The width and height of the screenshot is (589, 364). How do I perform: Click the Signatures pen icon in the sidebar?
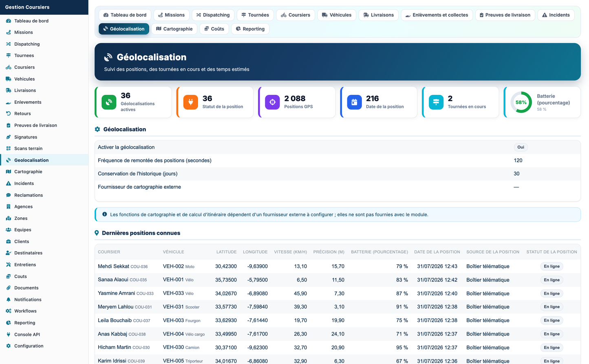click(x=8, y=137)
